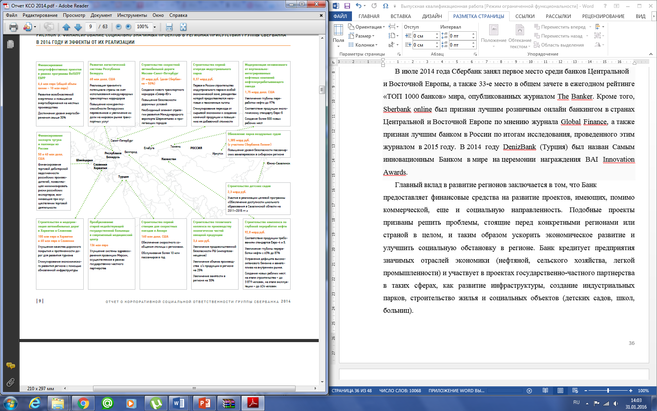Click ЧИСЛО СЛОВ word count in status bar
The image size is (657, 411).
coord(400,389)
